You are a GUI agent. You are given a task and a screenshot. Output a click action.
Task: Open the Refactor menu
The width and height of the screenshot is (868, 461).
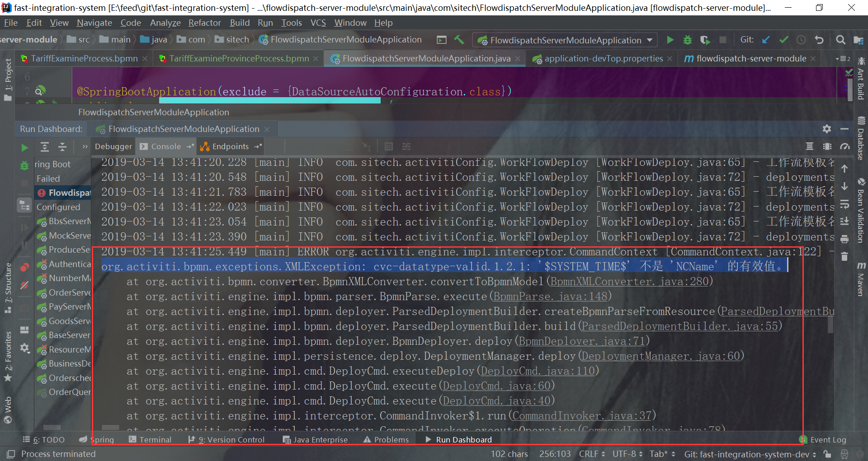pyautogui.click(x=204, y=23)
